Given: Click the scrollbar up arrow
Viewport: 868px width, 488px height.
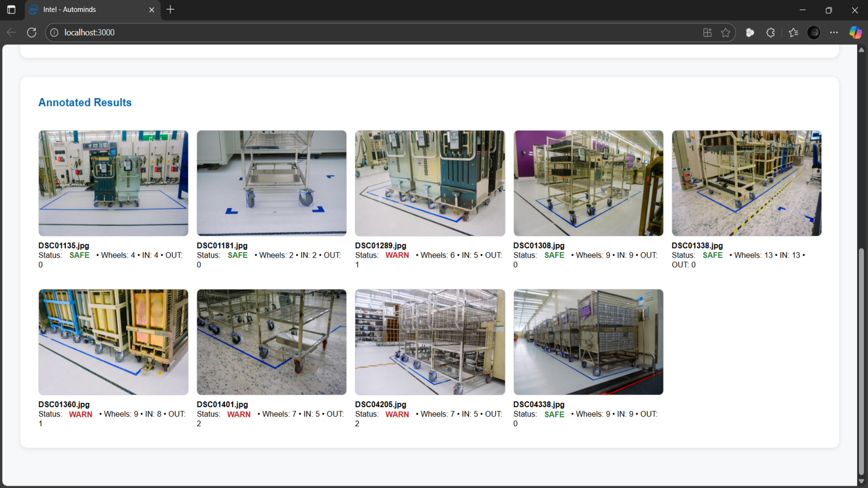Looking at the screenshot, I should coord(861,50).
